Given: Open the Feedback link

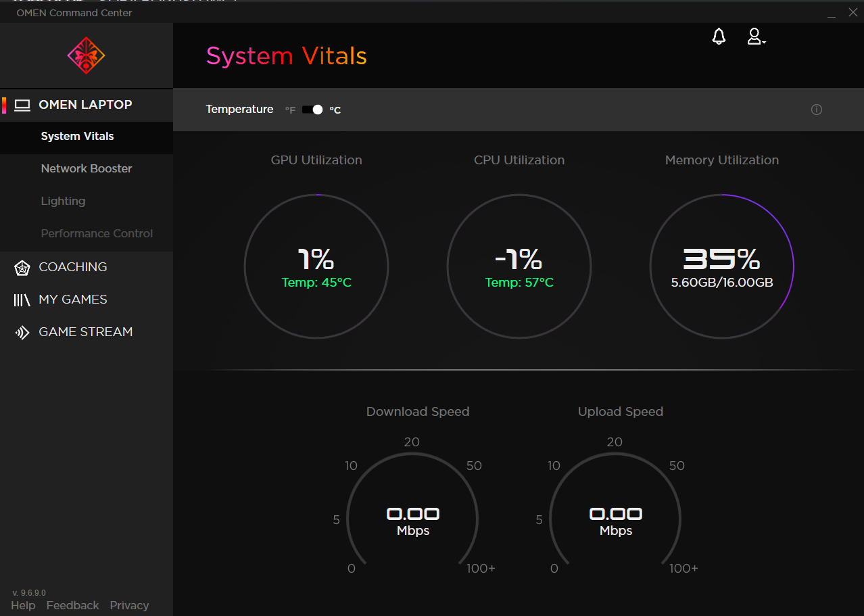Looking at the screenshot, I should tap(72, 605).
